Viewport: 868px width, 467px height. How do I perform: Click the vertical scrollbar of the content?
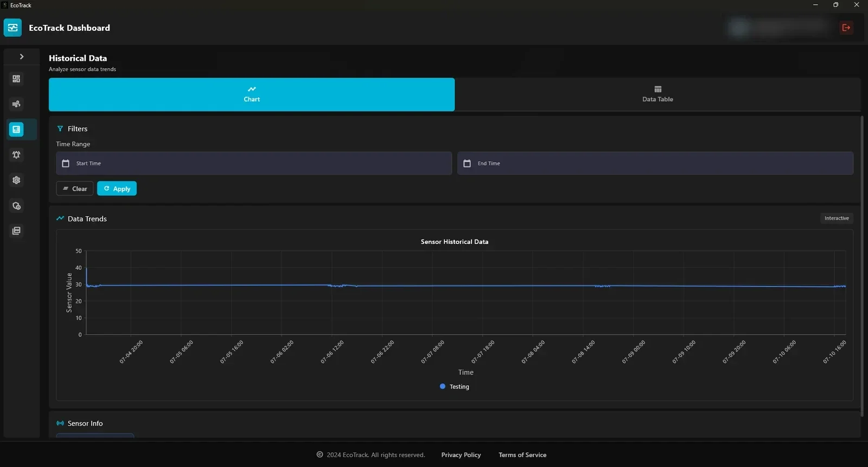click(862, 266)
